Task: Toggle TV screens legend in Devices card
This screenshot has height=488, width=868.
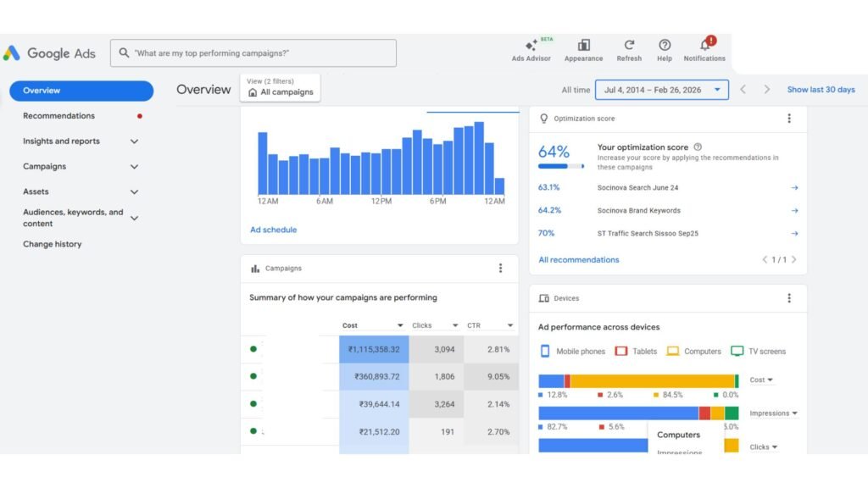Action: pos(758,352)
